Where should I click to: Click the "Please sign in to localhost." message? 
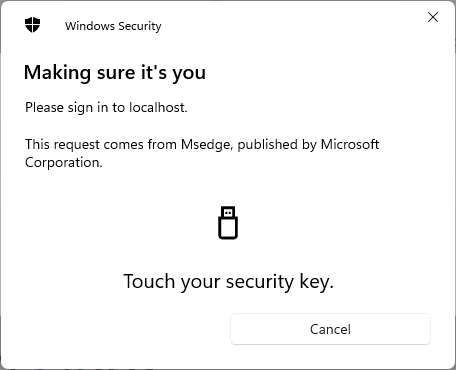tap(106, 108)
